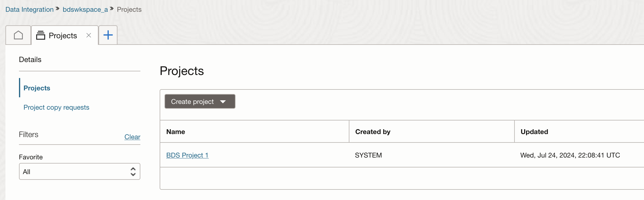This screenshot has height=200, width=644.
Task: Open BDS Project 1
Action: 187,155
